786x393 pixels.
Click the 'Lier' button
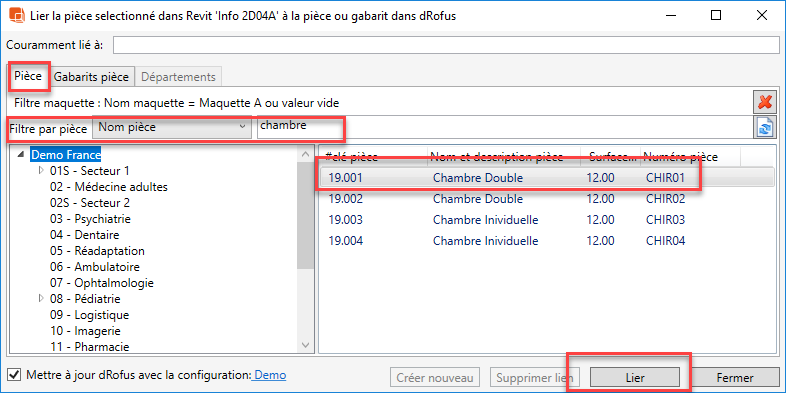coord(635,378)
